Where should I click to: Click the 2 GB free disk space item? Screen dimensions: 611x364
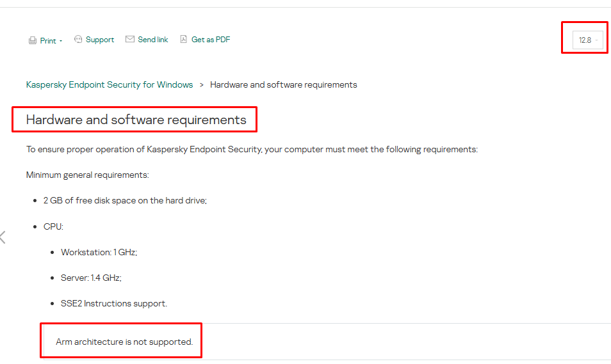125,200
